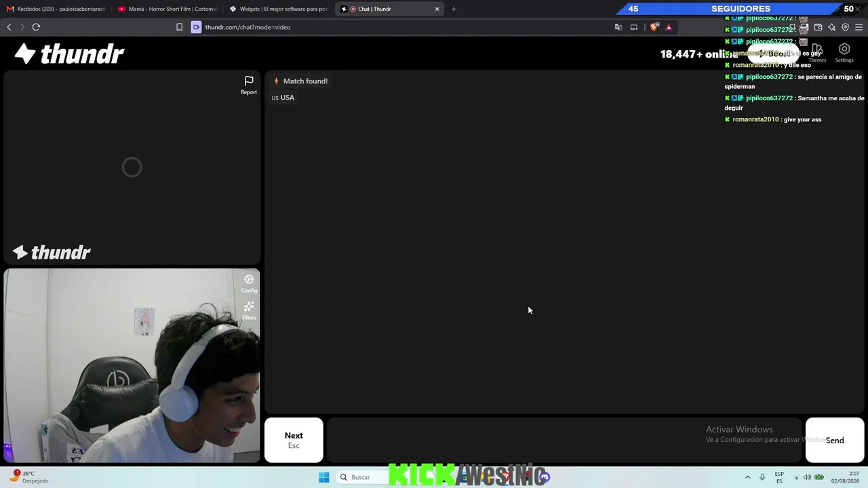Open Leo AI sparkle icon
This screenshot has height=488, width=868.
click(832, 27)
